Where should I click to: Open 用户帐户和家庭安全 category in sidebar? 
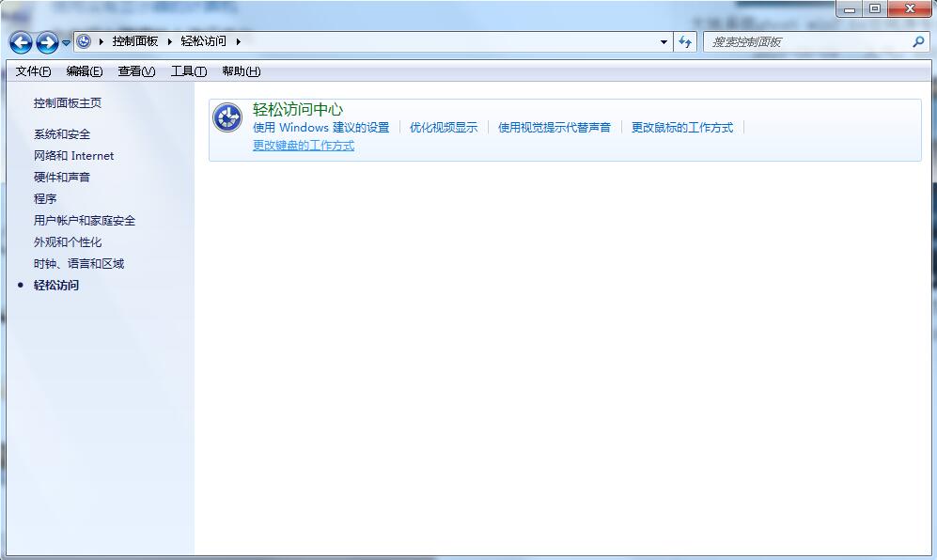pyautogui.click(x=85, y=221)
